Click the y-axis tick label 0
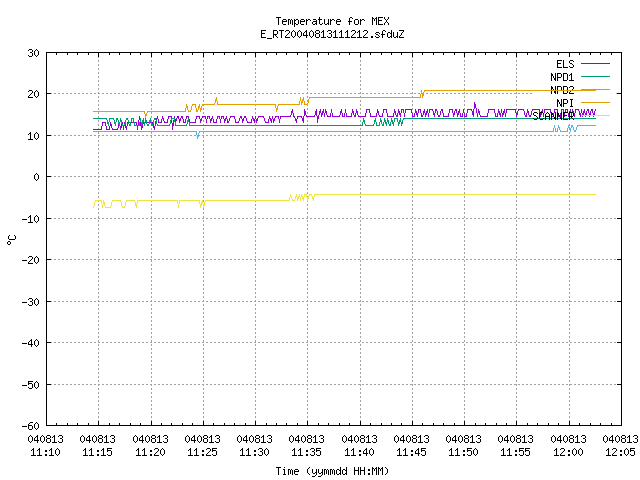Viewport: 640px width, 480px height. (x=37, y=177)
